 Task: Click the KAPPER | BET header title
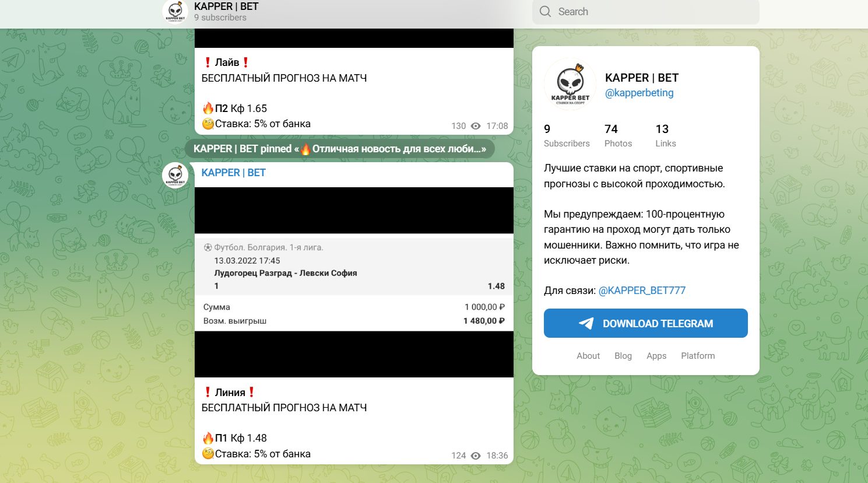pyautogui.click(x=226, y=6)
